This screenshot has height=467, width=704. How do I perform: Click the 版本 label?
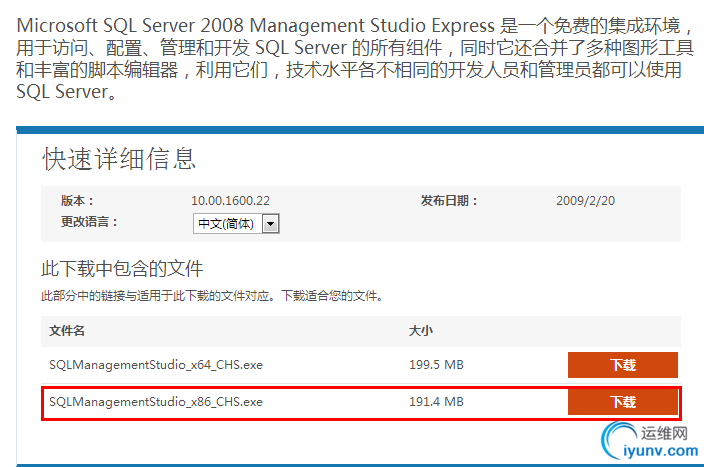(77, 201)
